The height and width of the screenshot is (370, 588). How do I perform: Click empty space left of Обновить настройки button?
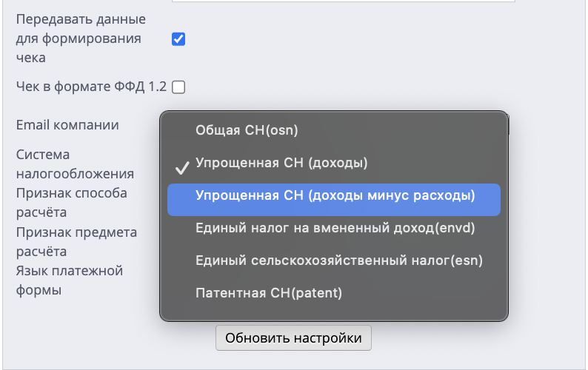[113, 337]
